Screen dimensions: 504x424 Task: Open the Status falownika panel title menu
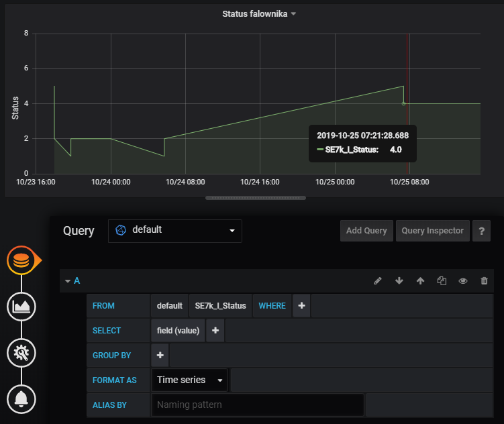259,14
